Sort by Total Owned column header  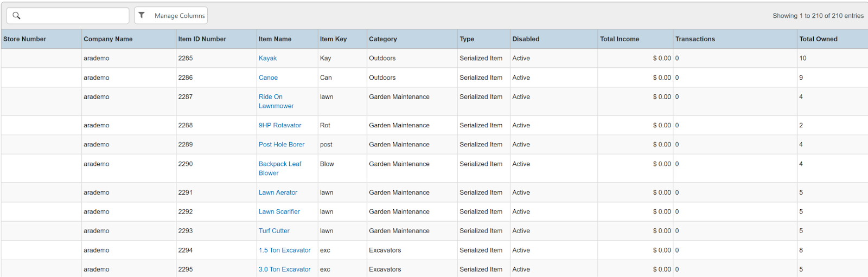(818, 39)
